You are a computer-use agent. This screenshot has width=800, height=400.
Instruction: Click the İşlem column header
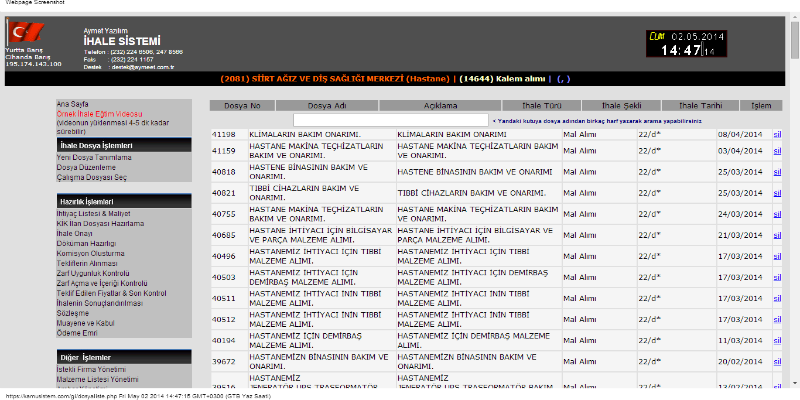click(x=761, y=106)
